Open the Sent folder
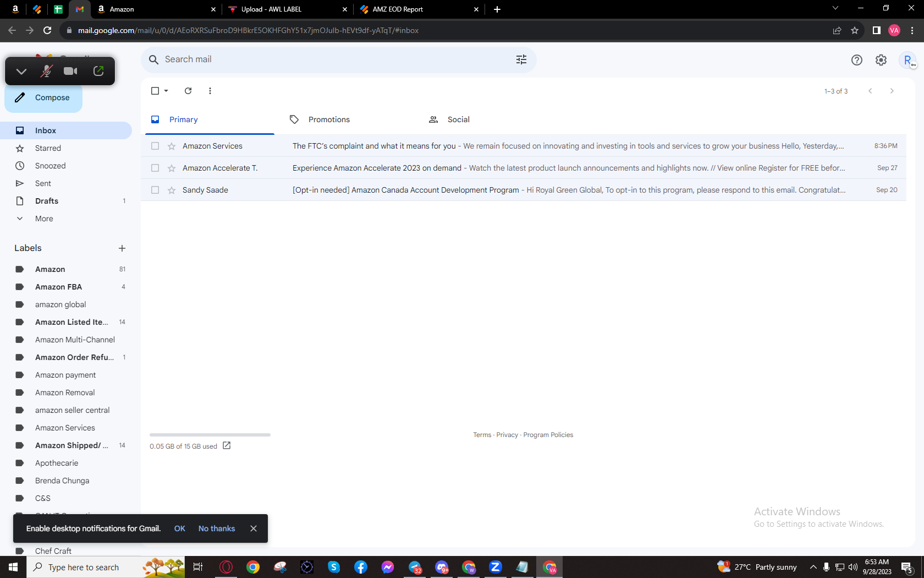The image size is (924, 578). pos(66,183)
